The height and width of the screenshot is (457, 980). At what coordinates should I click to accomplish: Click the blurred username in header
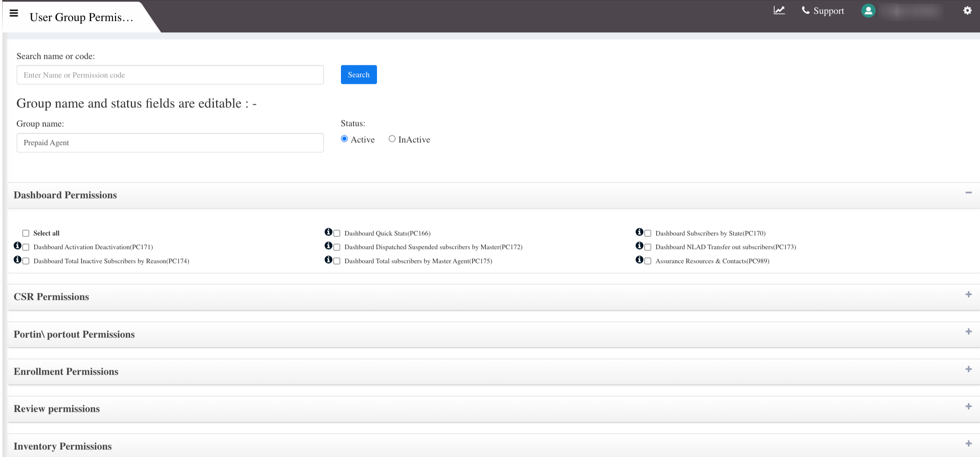pos(912,11)
